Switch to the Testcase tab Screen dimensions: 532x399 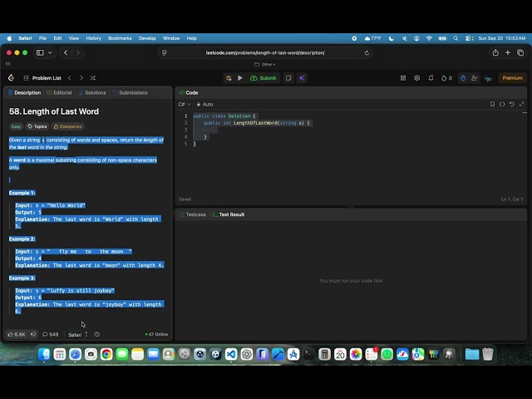[193, 214]
